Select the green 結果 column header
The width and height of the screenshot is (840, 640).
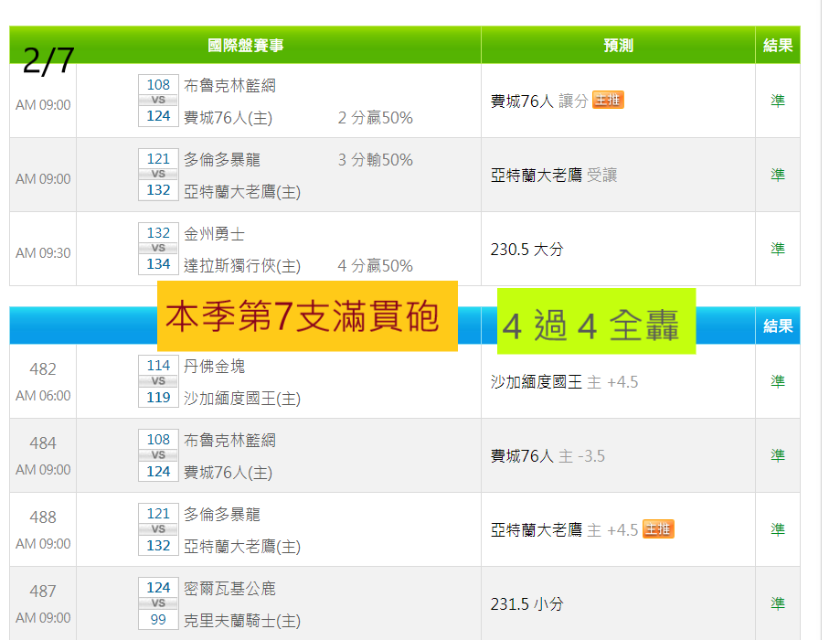(x=778, y=45)
